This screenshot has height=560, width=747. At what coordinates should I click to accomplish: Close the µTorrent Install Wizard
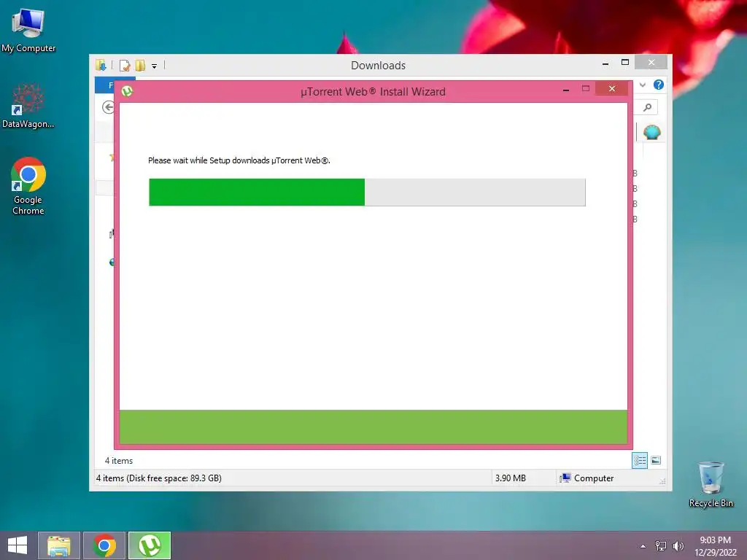tap(612, 88)
